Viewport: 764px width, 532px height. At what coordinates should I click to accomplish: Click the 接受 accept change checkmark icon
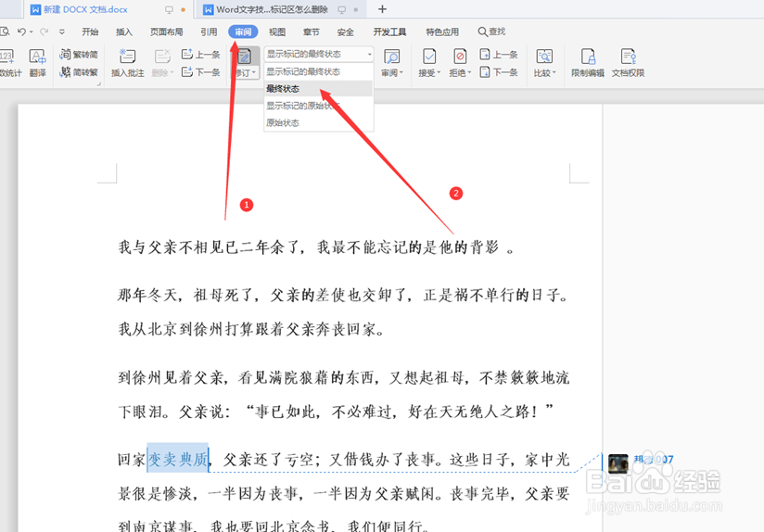pos(429,57)
